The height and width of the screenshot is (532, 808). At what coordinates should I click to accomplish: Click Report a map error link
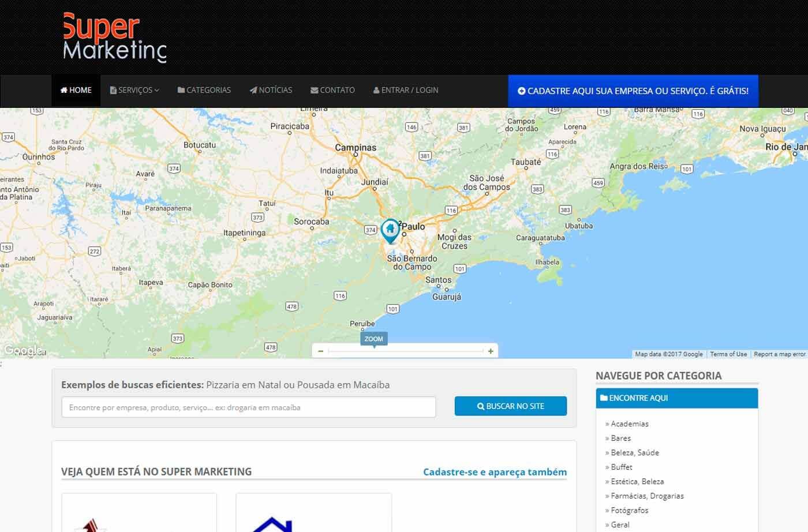(x=779, y=354)
